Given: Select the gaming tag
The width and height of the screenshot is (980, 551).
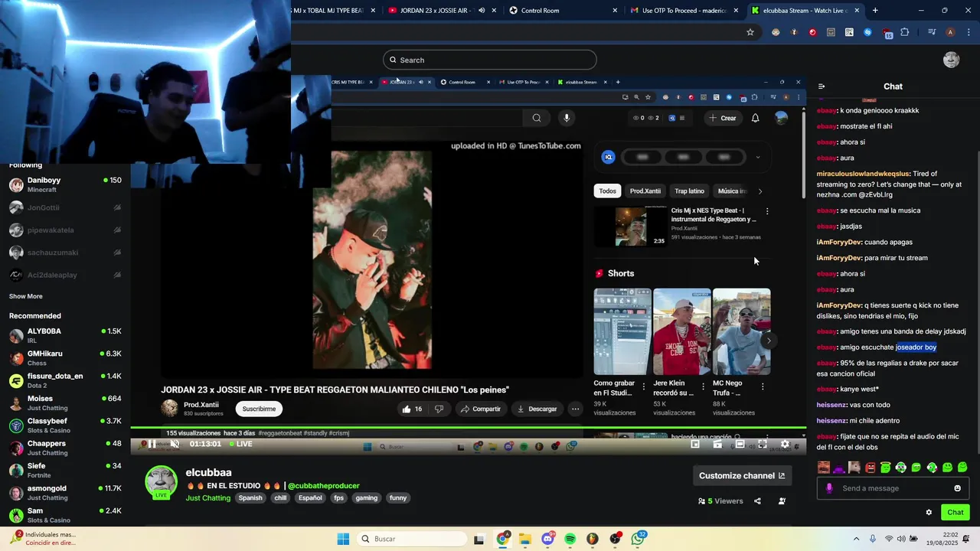Looking at the screenshot, I should (x=367, y=498).
